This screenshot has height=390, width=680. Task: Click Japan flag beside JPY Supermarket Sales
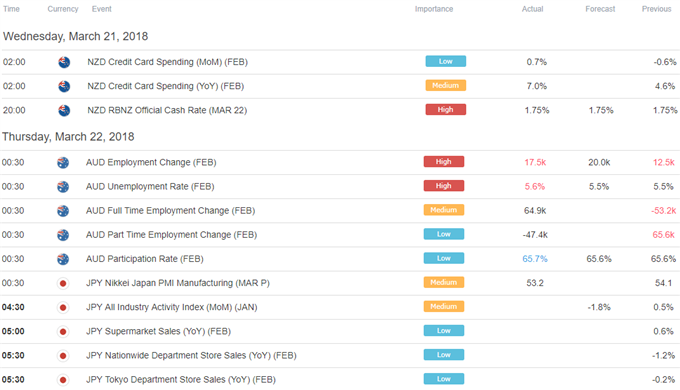[63, 331]
